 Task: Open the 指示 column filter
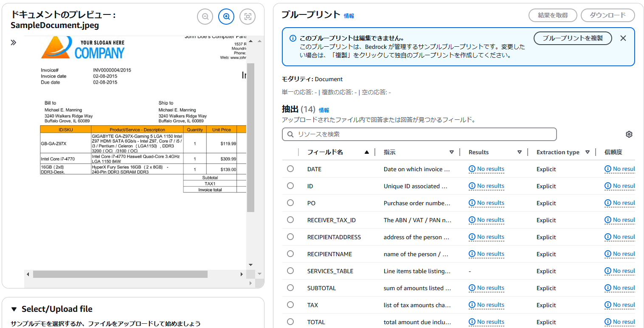click(452, 152)
